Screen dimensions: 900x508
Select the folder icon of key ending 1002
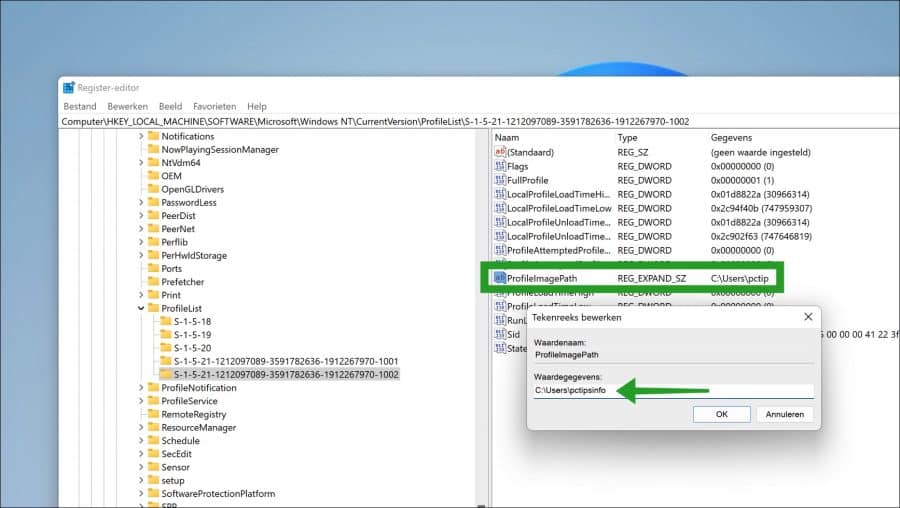click(166, 374)
